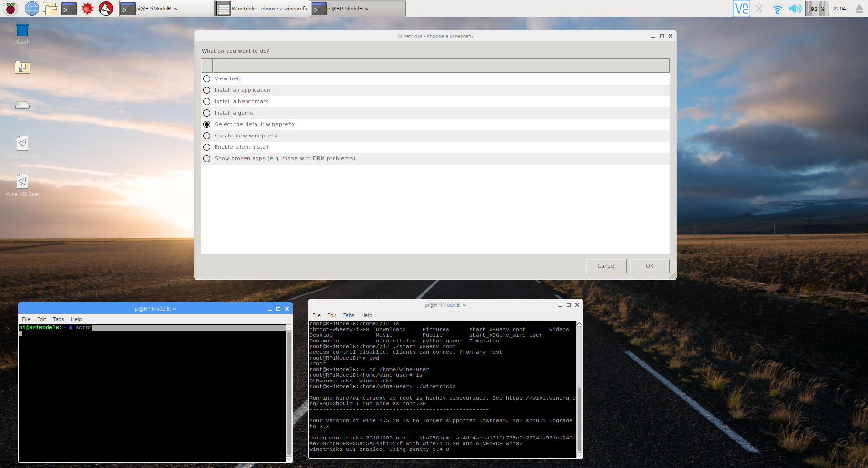Open the Raspberry Pi main menu
The height and width of the screenshot is (468, 868).
tap(10, 8)
